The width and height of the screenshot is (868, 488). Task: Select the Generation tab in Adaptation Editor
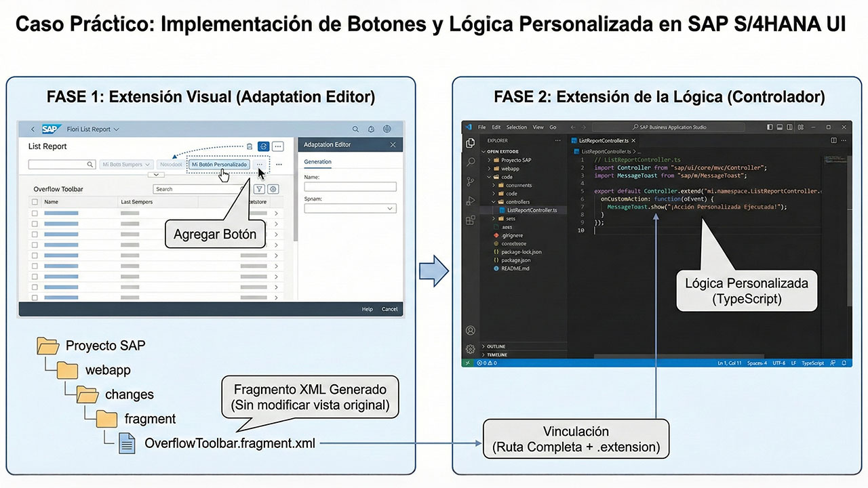tap(317, 162)
